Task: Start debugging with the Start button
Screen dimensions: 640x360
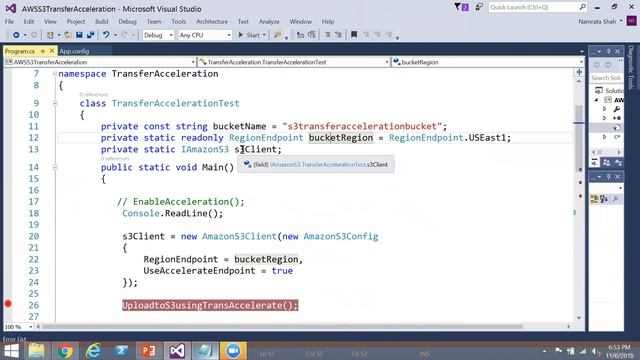Action: coord(249,35)
